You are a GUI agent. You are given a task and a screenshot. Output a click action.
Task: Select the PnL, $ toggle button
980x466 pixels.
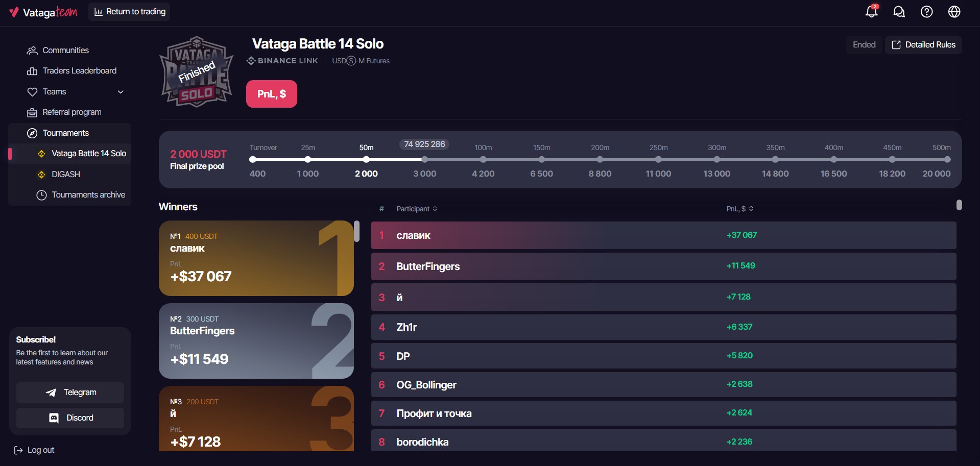(272, 94)
